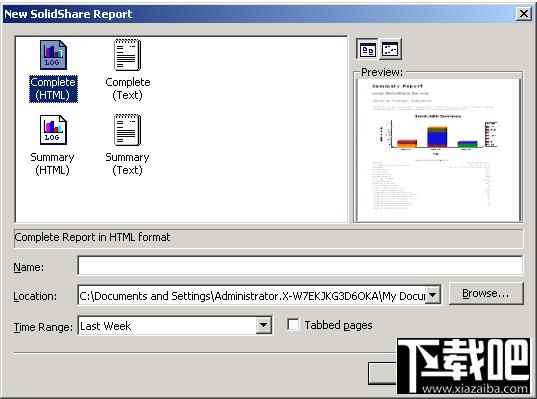Viewport: 537px width, 399px height.
Task: Switch to large icons view button
Action: tap(367, 50)
